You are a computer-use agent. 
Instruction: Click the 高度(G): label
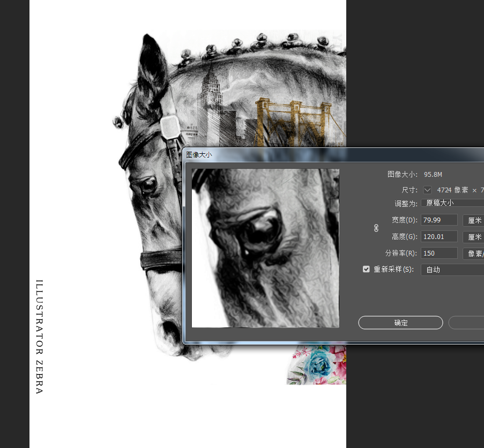(x=404, y=237)
